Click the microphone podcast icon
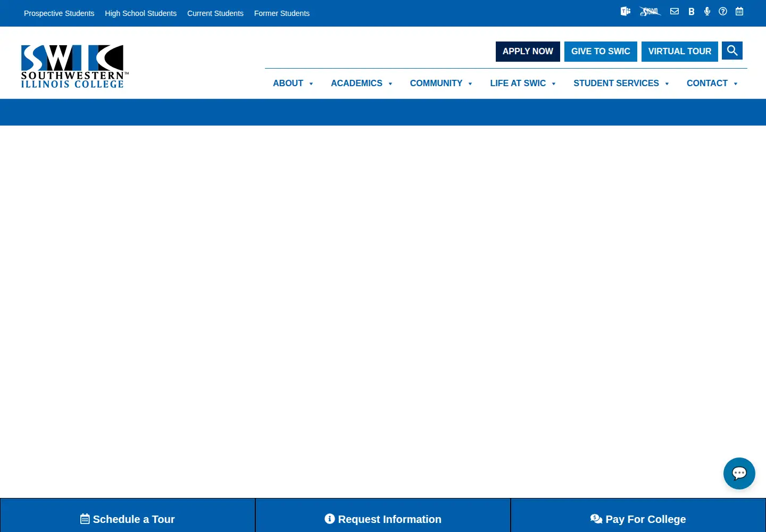Image resolution: width=766 pixels, height=532 pixels. coord(707,11)
